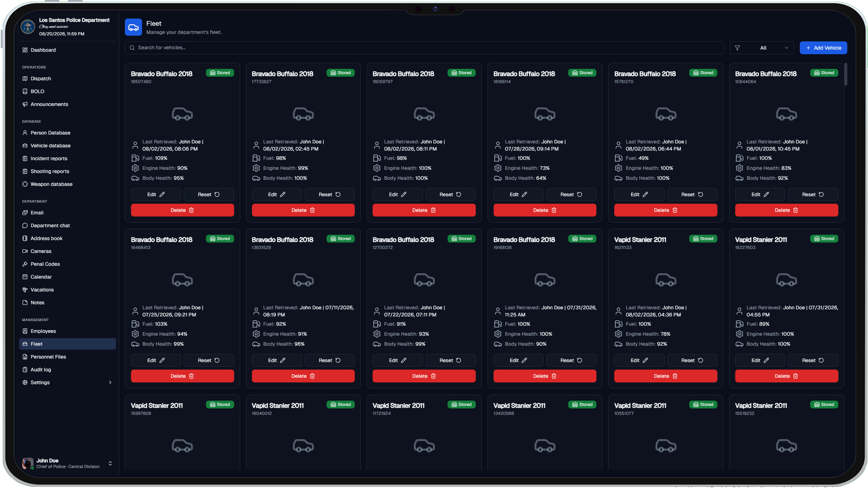Click the Vapid Stanier 2011 title 15519232
Screen dimensions: 868x488
pos(761,406)
